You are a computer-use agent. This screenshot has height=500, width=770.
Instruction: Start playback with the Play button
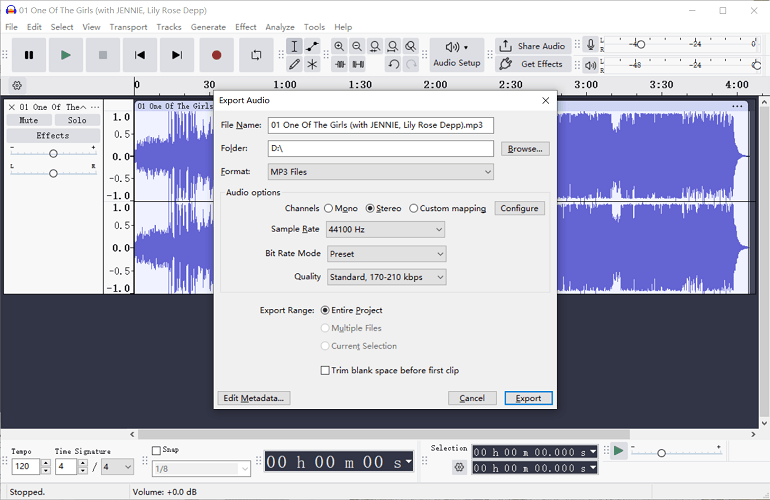(x=66, y=55)
